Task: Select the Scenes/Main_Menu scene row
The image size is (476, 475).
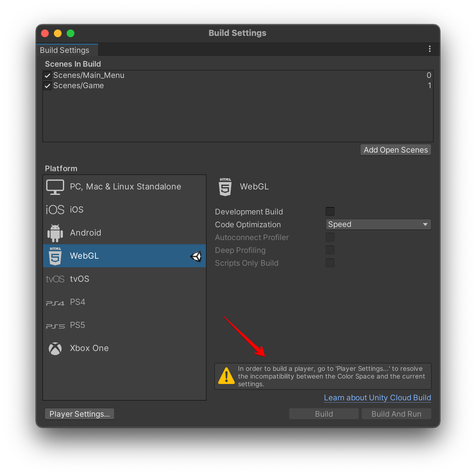Action: tap(238, 76)
